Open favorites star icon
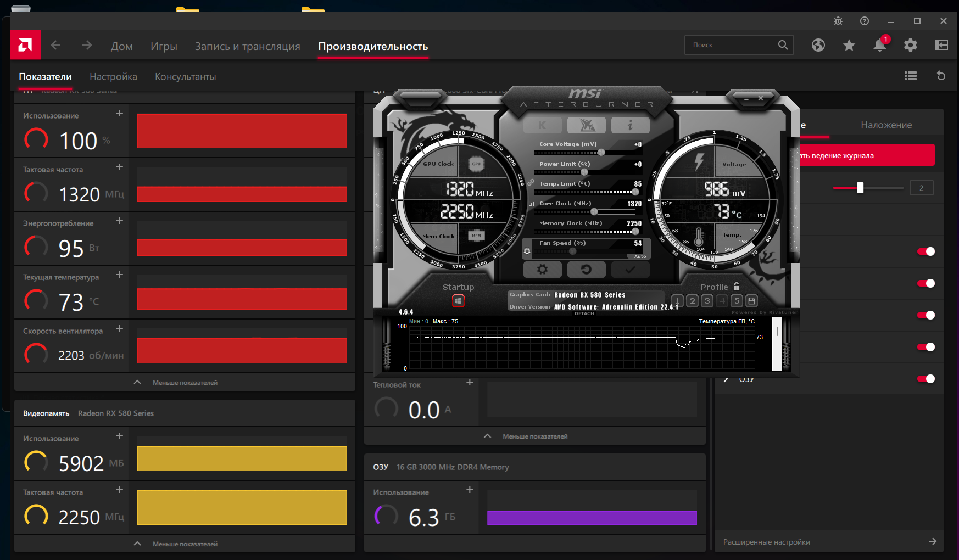 pos(849,45)
